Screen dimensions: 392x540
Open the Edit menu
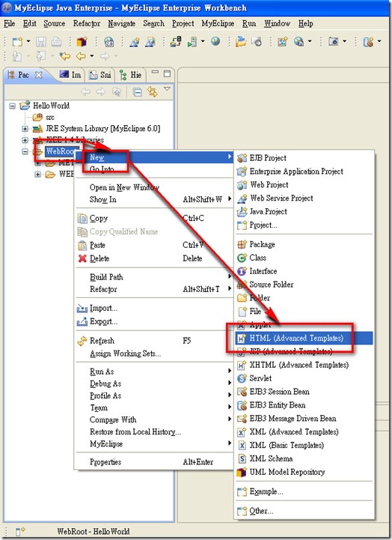[30, 23]
